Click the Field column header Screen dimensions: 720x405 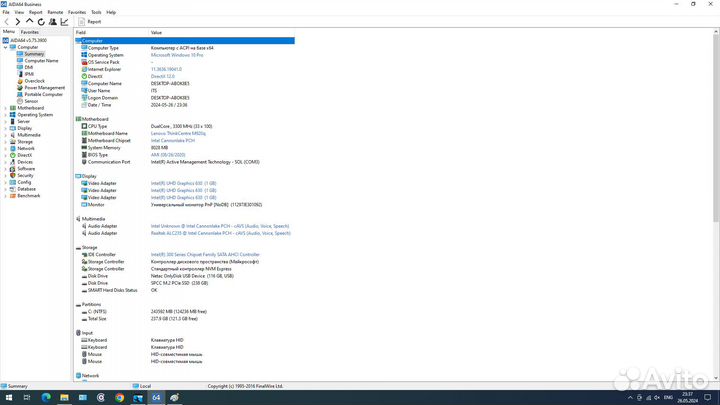tap(112, 33)
